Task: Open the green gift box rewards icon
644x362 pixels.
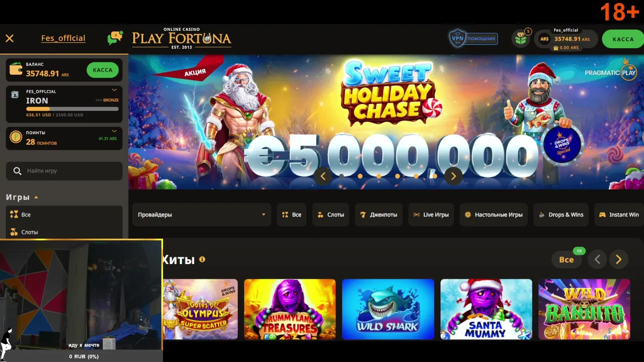Action: tap(521, 39)
